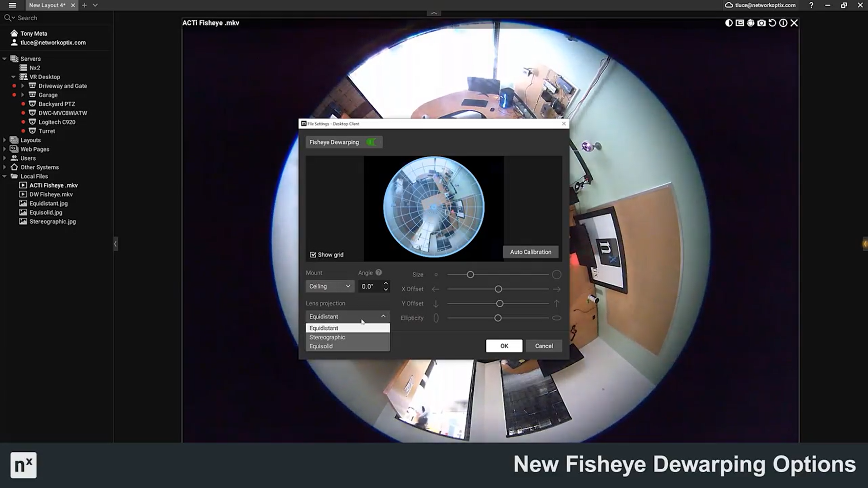Open the hamburger main menu
This screenshot has width=868, height=488.
12,5
